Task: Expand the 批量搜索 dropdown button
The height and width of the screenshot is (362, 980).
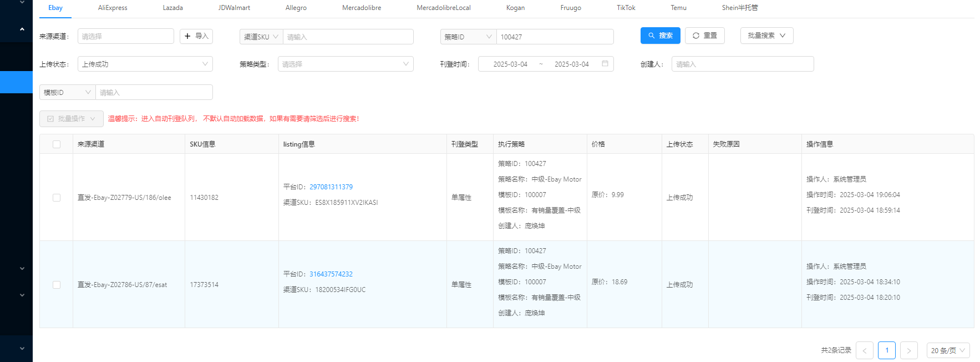Action: click(767, 36)
